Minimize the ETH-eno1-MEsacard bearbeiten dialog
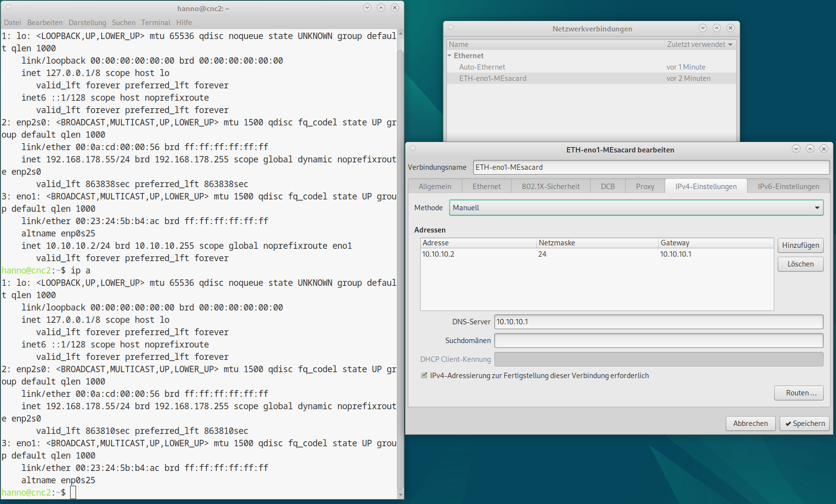The width and height of the screenshot is (836, 504). (796, 149)
